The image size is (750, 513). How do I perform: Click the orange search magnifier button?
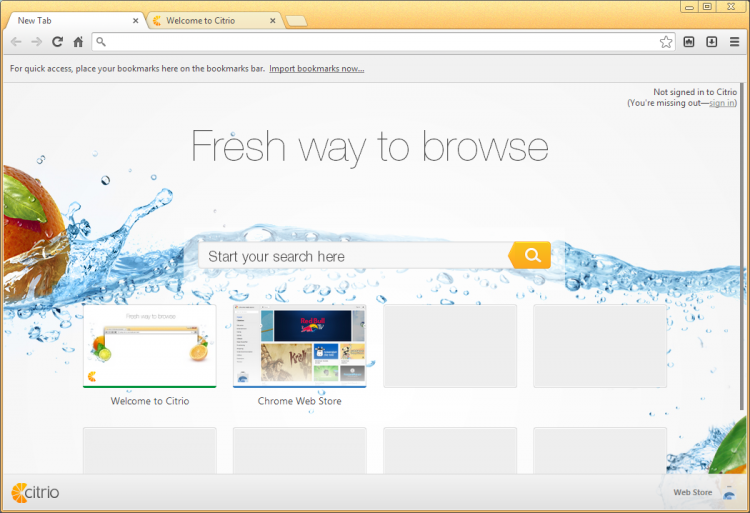click(x=530, y=255)
